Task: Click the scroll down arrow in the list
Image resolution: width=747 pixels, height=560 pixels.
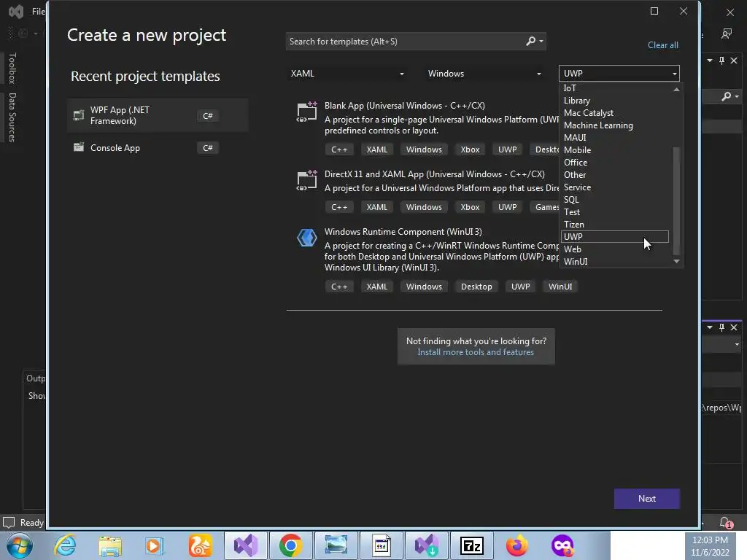Action: 676,262
